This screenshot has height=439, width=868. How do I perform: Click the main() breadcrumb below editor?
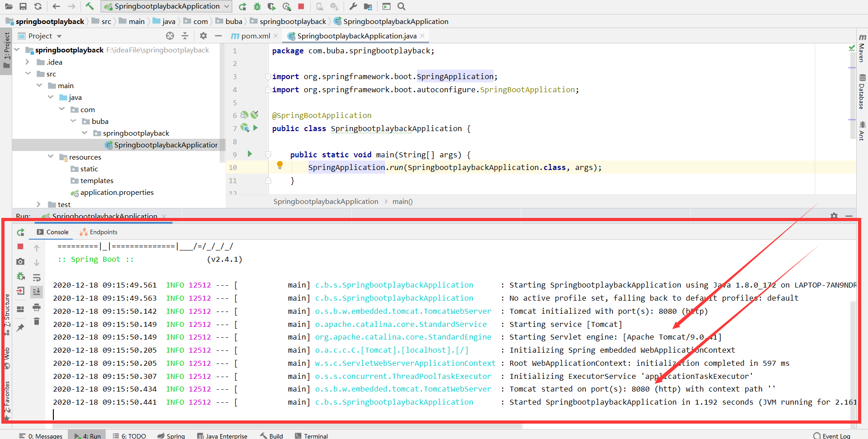tap(402, 201)
